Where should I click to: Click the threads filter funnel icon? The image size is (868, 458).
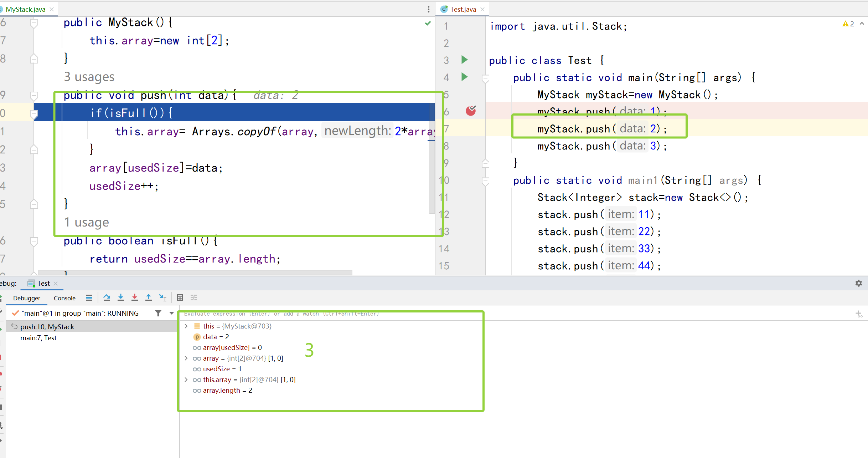click(158, 313)
